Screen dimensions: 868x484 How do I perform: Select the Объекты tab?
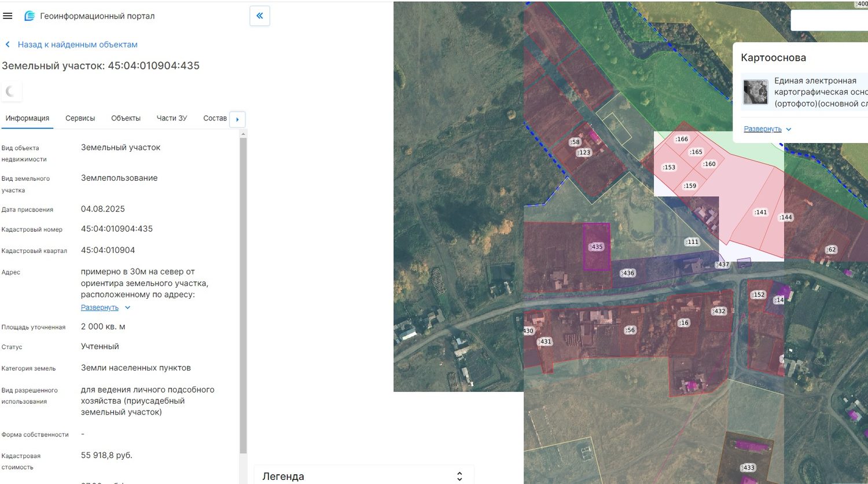(126, 118)
